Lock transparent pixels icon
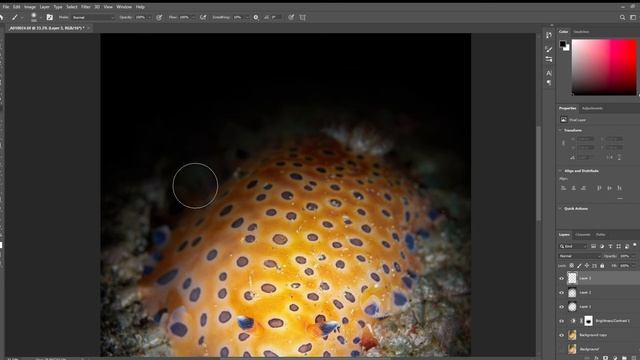The height and width of the screenshot is (360, 640). [571, 266]
